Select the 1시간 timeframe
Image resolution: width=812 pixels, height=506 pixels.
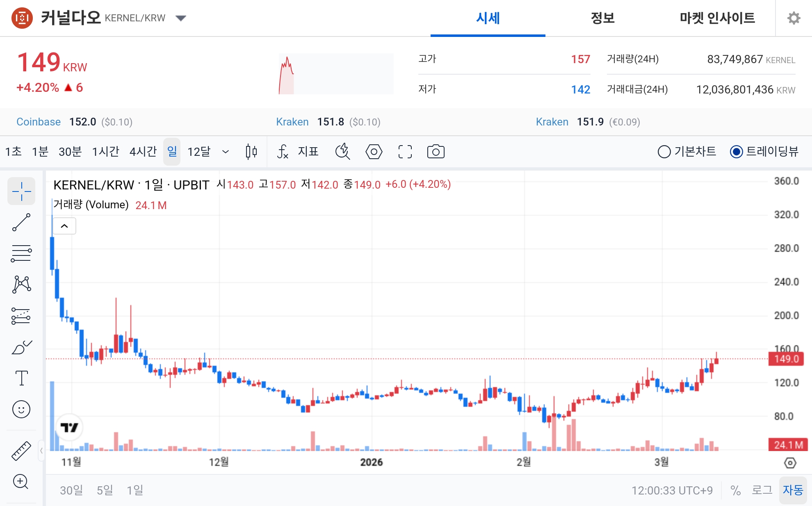click(105, 151)
